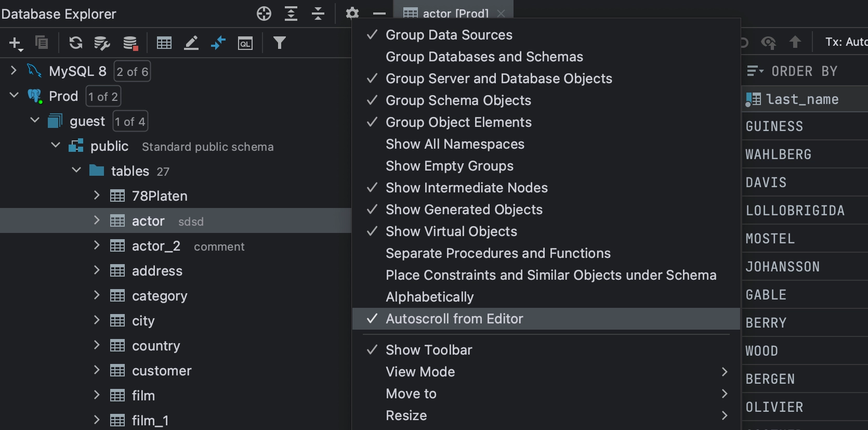Click the Refresh icon

tap(76, 43)
